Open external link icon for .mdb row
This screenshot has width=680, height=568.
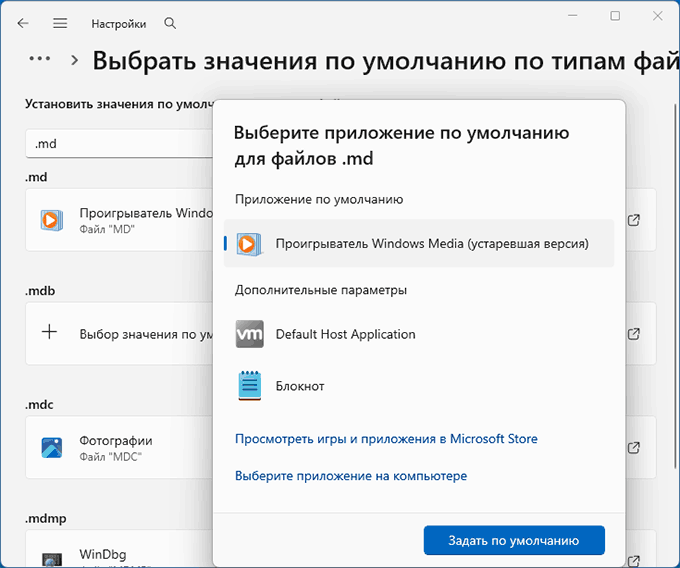[634, 334]
